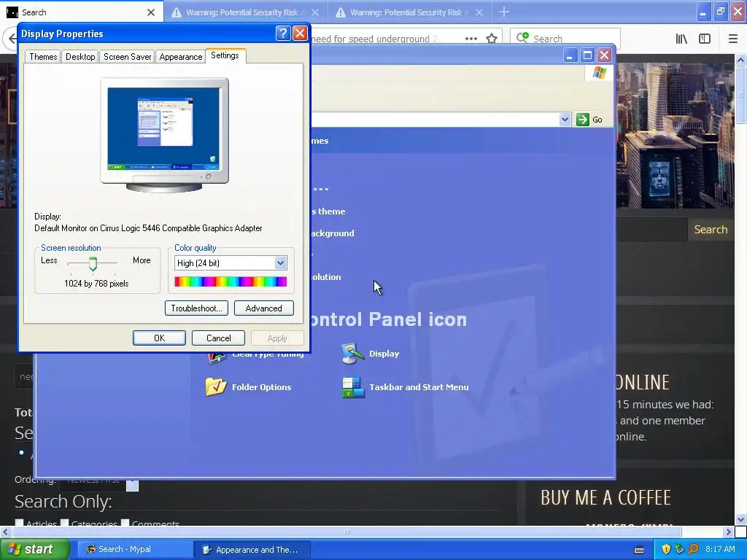Toggle the sidebar icon in browser toolbar
Viewport: 747px width, 560px height.
(x=705, y=39)
